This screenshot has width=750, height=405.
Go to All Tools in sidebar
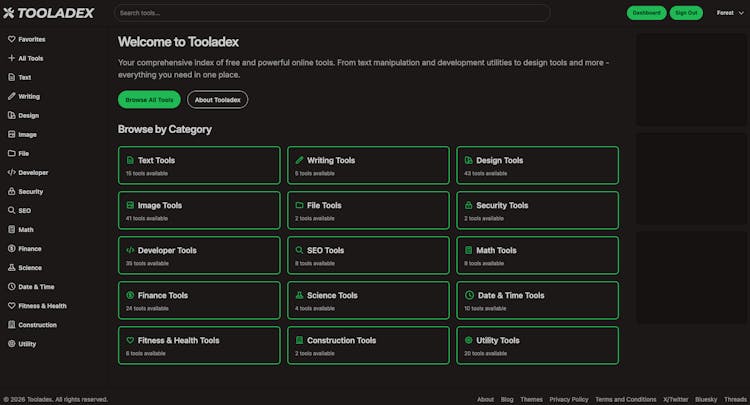click(30, 58)
